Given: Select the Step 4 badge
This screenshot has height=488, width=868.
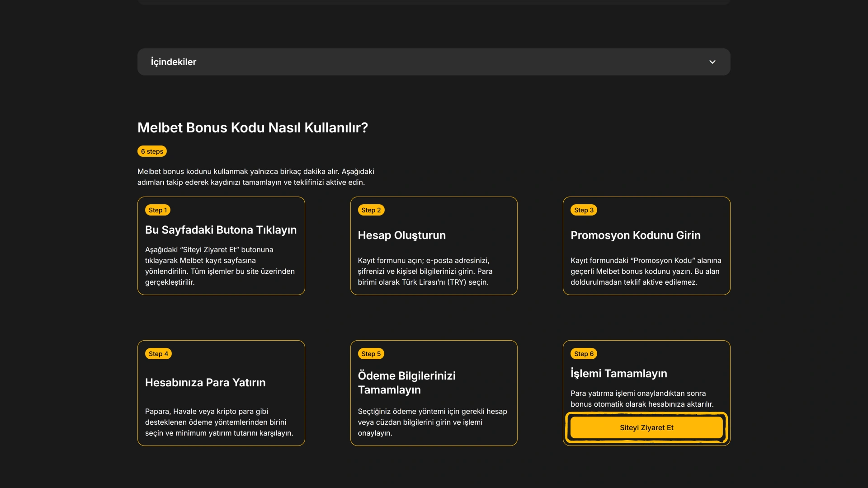Looking at the screenshot, I should 158,354.
